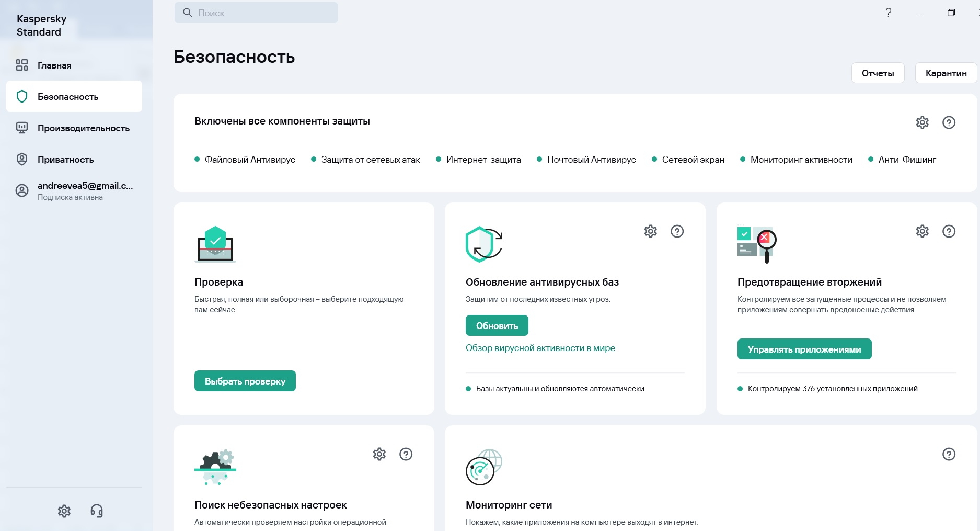Click into the Поиск search field
This screenshot has height=531, width=980.
pyautogui.click(x=256, y=13)
